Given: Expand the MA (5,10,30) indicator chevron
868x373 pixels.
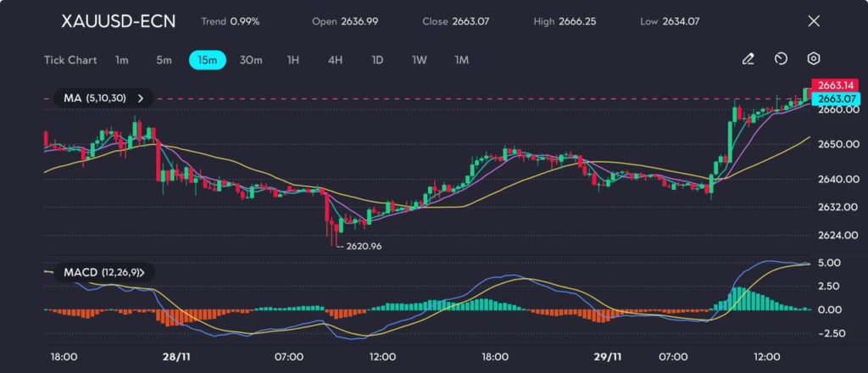Looking at the screenshot, I should coord(141,98).
